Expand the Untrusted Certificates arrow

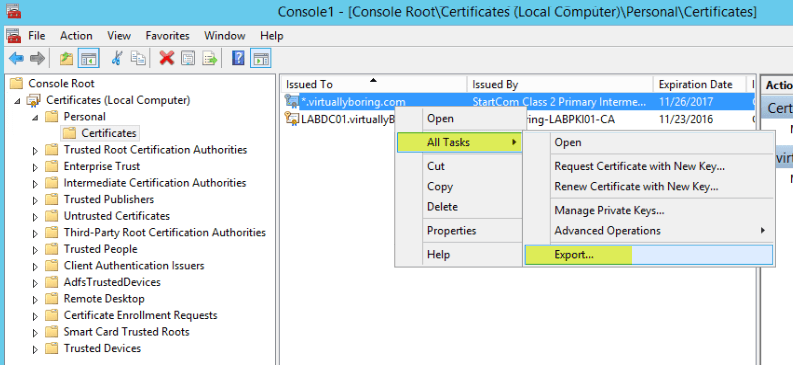click(x=35, y=216)
